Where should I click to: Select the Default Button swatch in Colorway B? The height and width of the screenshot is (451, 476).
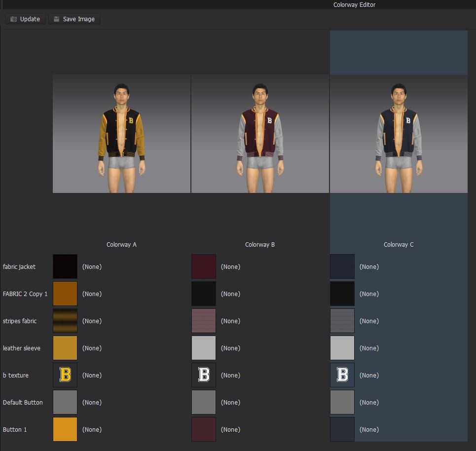[x=203, y=402]
